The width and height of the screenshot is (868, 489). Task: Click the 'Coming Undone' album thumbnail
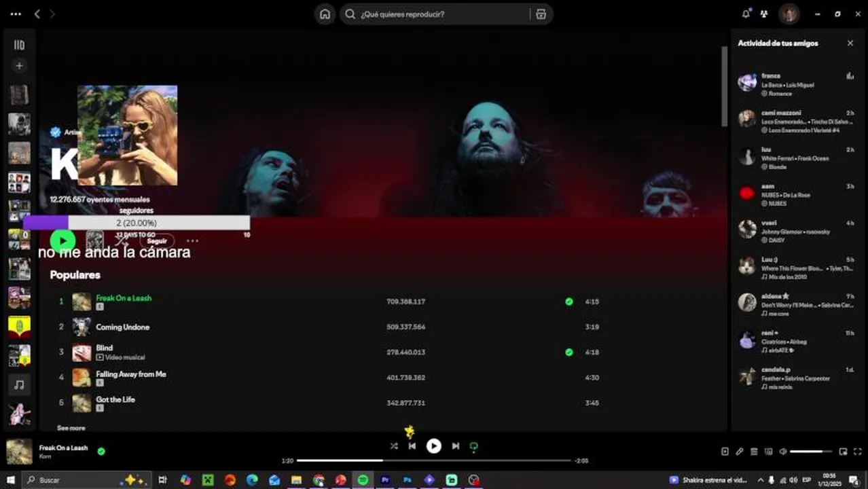tap(82, 327)
